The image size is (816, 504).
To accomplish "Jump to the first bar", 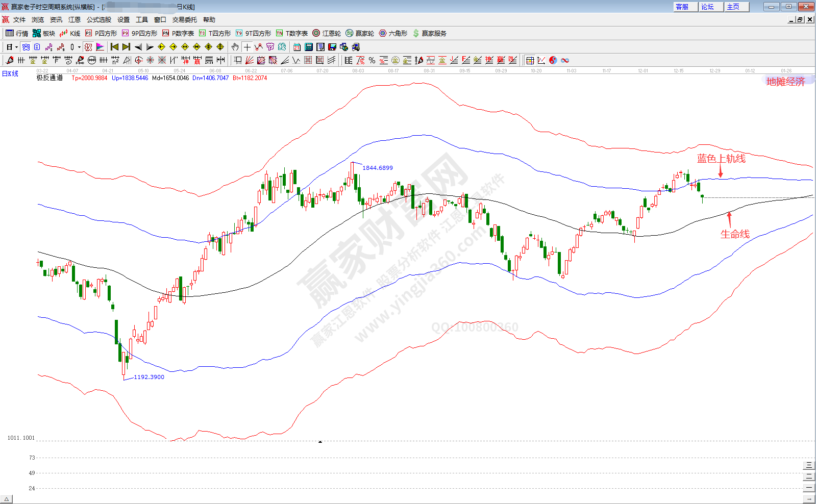I will pyautogui.click(x=115, y=47).
